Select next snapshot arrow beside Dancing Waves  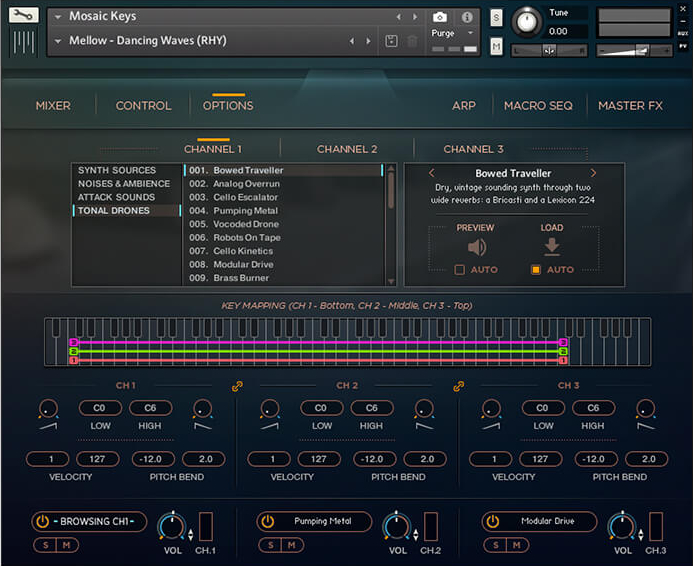tap(368, 41)
